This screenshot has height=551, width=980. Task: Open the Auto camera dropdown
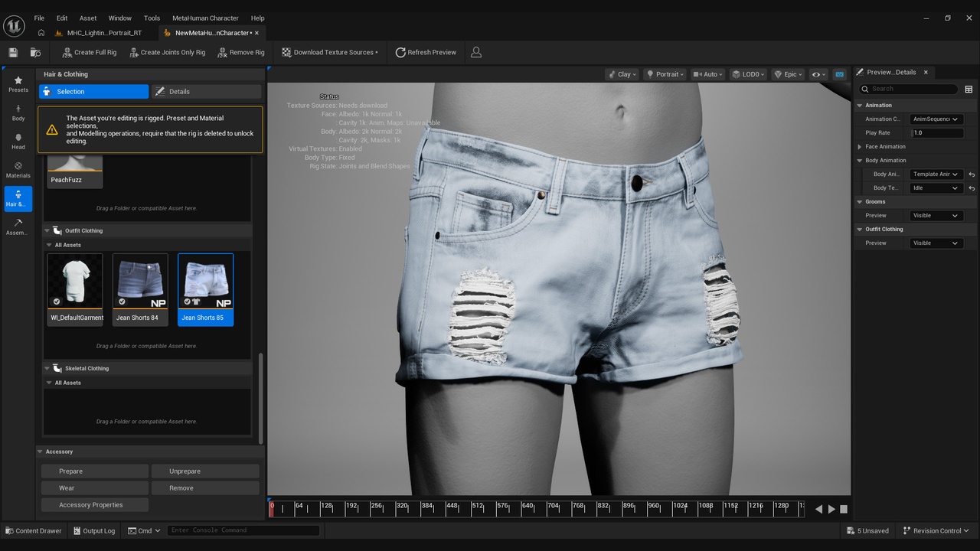click(x=709, y=74)
